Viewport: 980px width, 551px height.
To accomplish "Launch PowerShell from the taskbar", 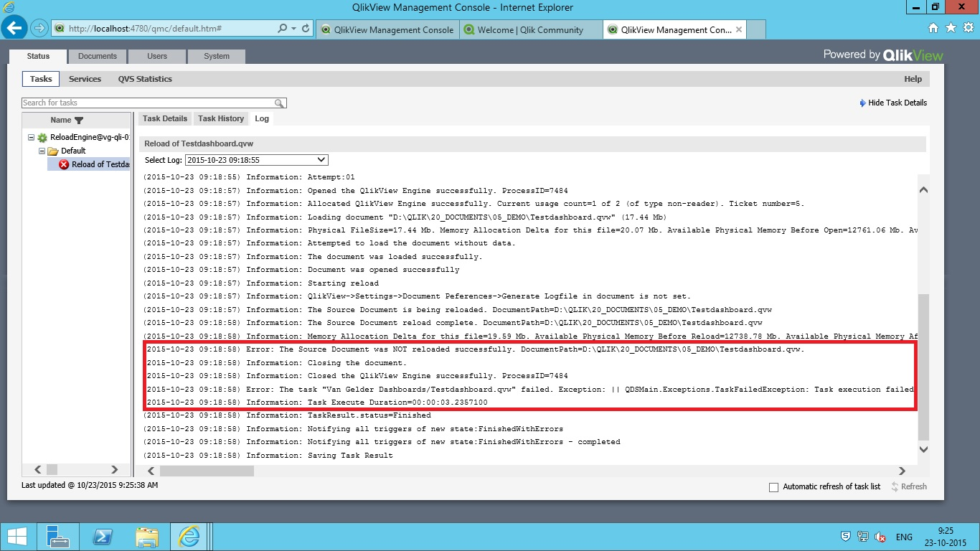I will 102,537.
